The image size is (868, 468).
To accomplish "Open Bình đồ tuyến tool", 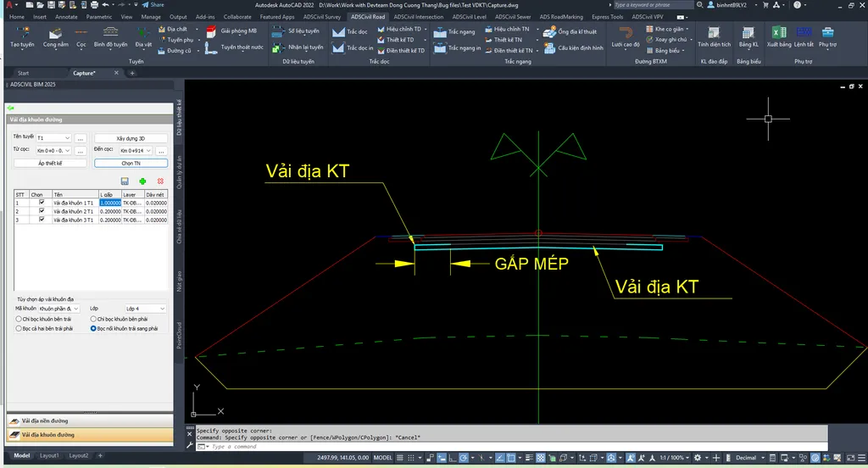I will coord(111,37).
